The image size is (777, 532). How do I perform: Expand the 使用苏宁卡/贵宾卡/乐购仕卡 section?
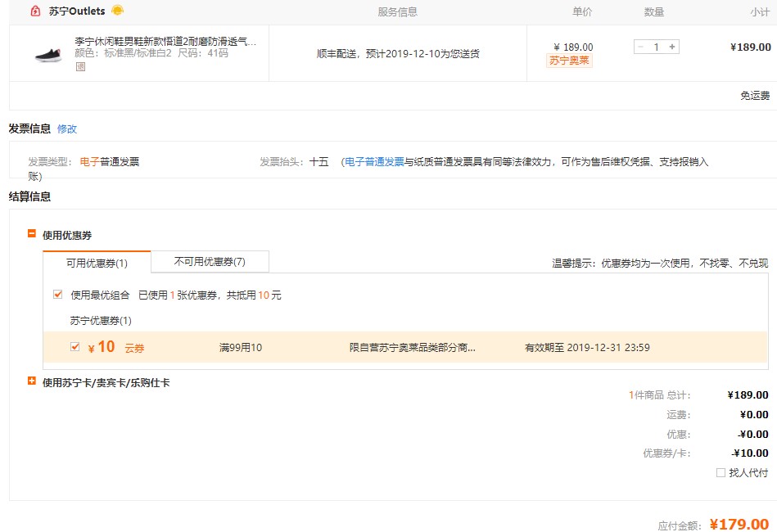tap(32, 381)
